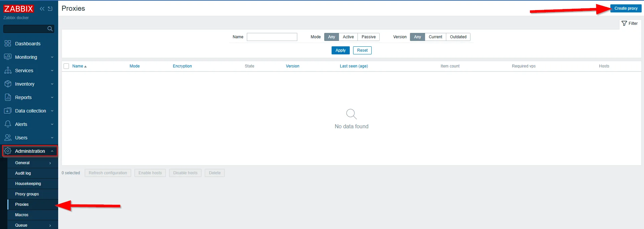Click the sidebar search input box
644x229 pixels.
pos(29,29)
